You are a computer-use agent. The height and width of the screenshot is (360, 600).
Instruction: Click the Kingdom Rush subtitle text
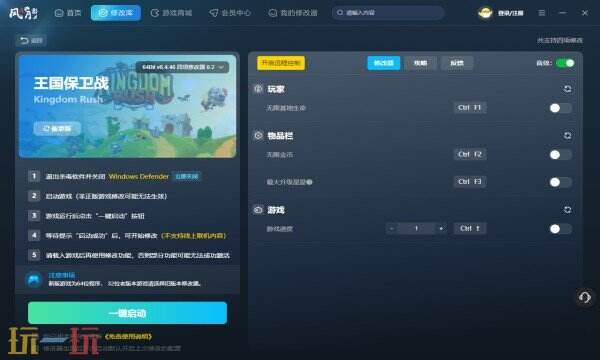[x=68, y=99]
